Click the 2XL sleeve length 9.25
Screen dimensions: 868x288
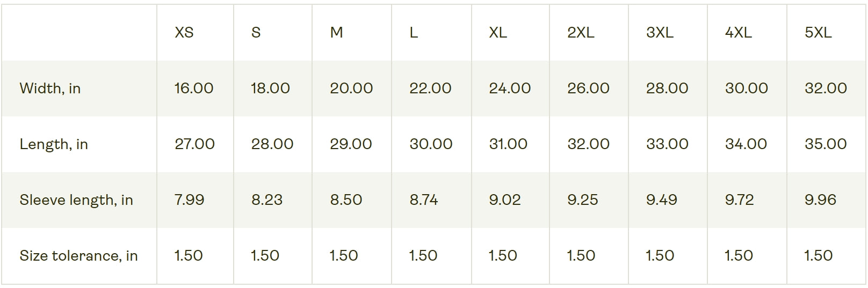(x=583, y=200)
